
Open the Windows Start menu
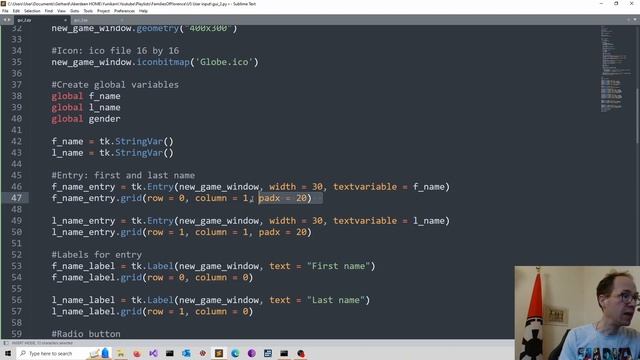coord(8,353)
